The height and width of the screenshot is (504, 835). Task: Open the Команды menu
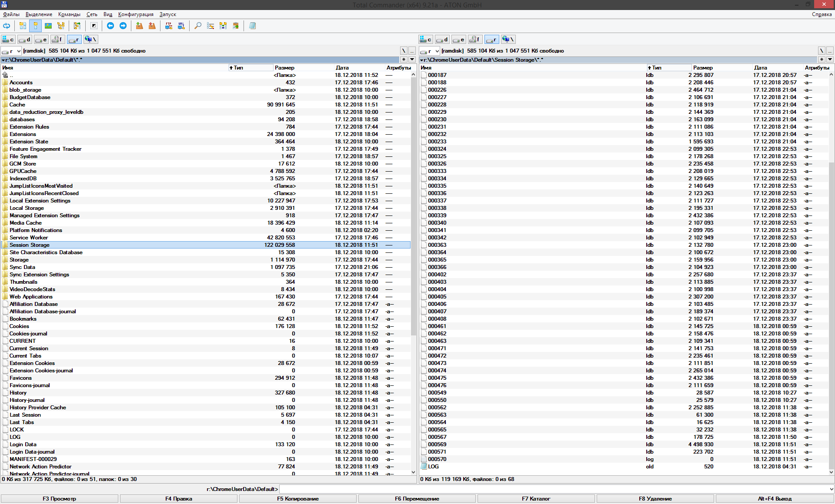[69, 14]
